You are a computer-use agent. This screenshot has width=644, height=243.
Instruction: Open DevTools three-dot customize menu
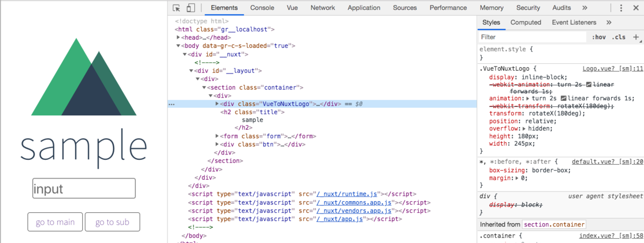621,8
